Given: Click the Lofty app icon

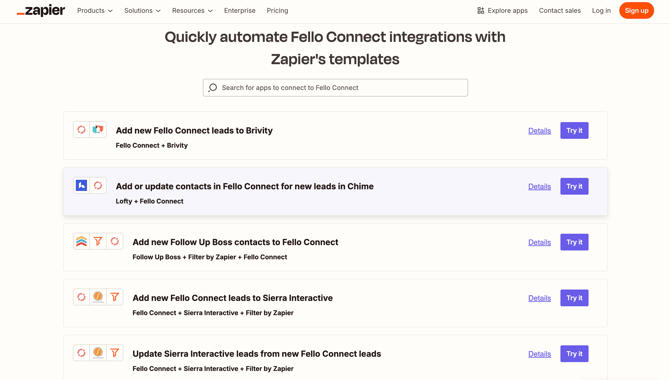Looking at the screenshot, I should tap(81, 186).
